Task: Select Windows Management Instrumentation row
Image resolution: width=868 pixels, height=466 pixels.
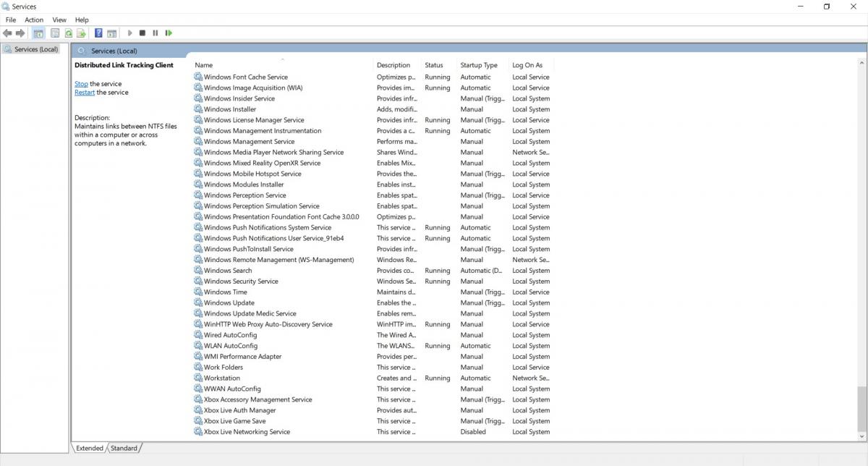Action: click(x=373, y=131)
